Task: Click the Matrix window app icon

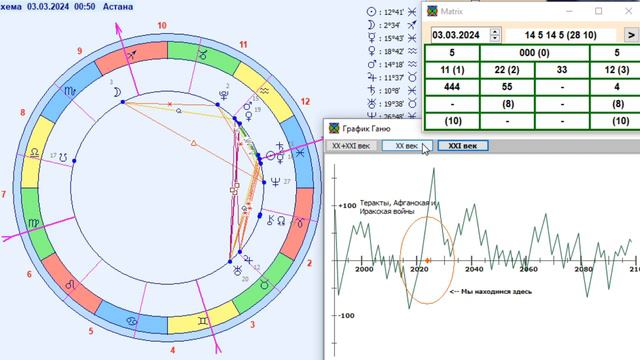Action: tap(432, 11)
